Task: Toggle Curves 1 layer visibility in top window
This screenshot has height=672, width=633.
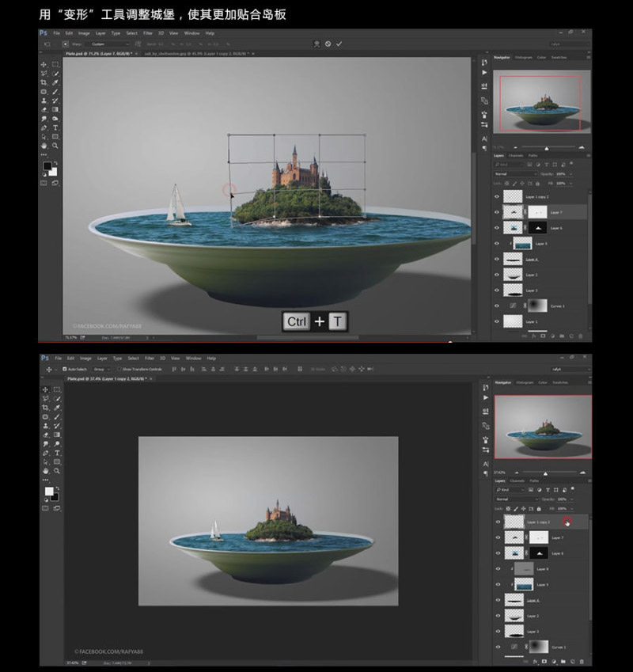Action: click(497, 306)
